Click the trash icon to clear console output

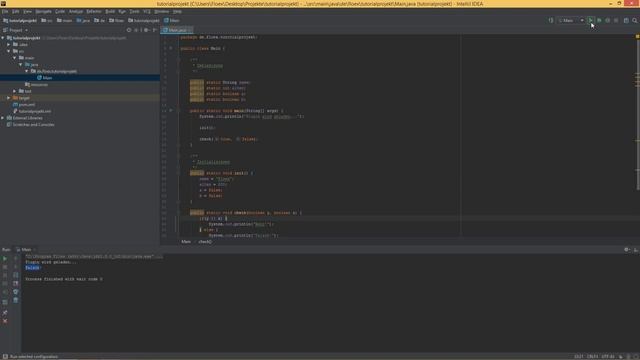coord(16,300)
